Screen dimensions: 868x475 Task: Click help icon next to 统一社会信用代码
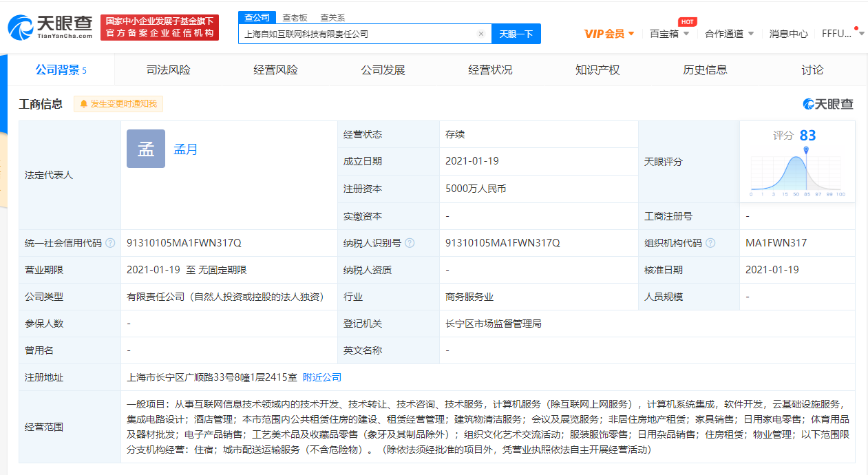(x=110, y=243)
